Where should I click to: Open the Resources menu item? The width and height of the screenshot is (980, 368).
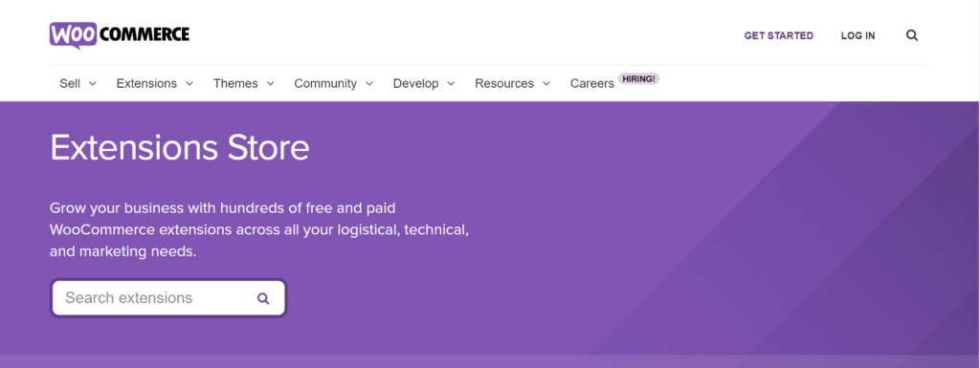click(504, 83)
